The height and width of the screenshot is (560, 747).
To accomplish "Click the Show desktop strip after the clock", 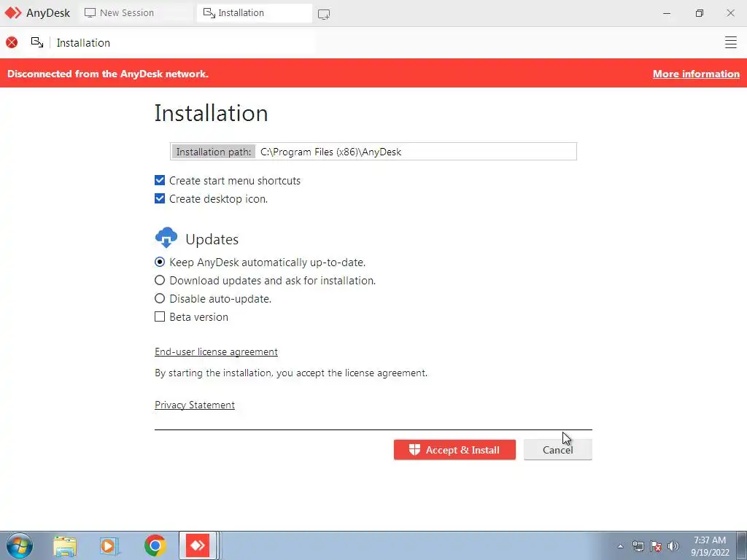I will tap(742, 545).
